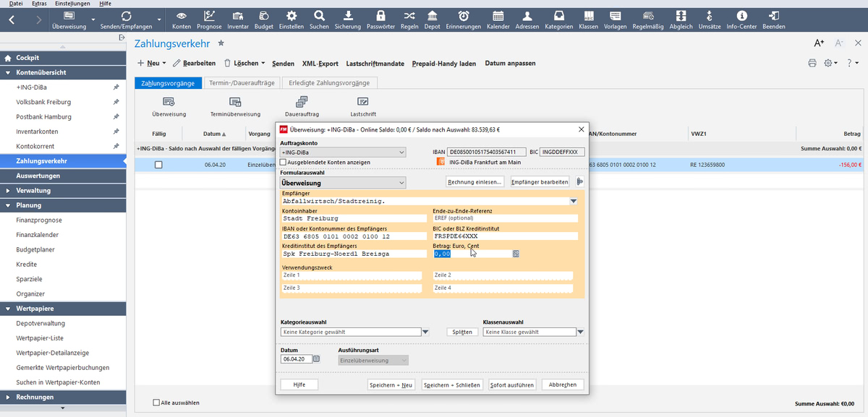Viewport: 868px width, 417px height.
Task: Open the Einstellungen menu
Action: click(73, 4)
